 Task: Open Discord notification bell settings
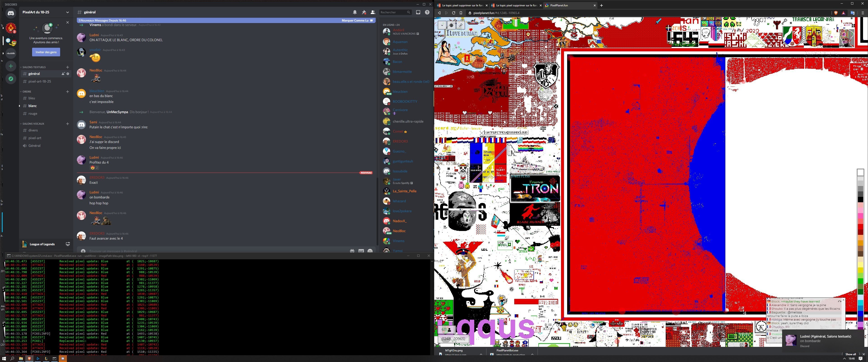(x=355, y=12)
